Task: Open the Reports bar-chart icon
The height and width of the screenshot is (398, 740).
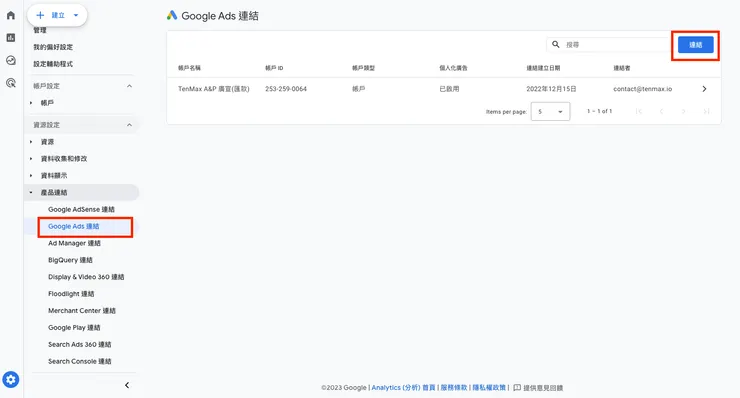Action: pyautogui.click(x=11, y=38)
